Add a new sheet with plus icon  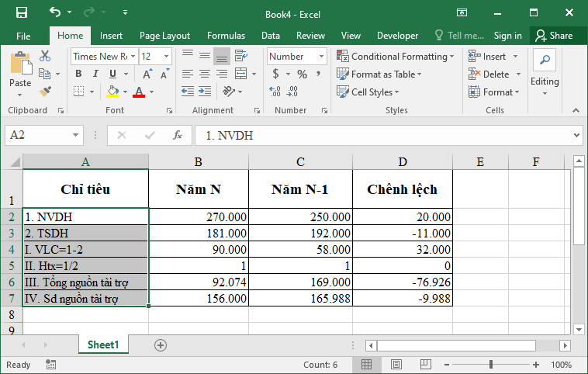coord(161,345)
